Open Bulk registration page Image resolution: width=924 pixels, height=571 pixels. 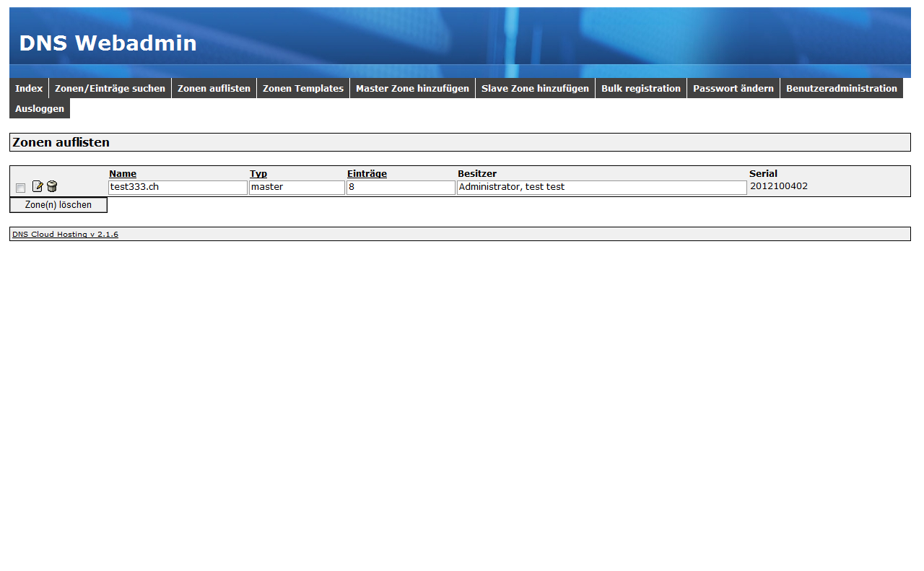pyautogui.click(x=641, y=88)
